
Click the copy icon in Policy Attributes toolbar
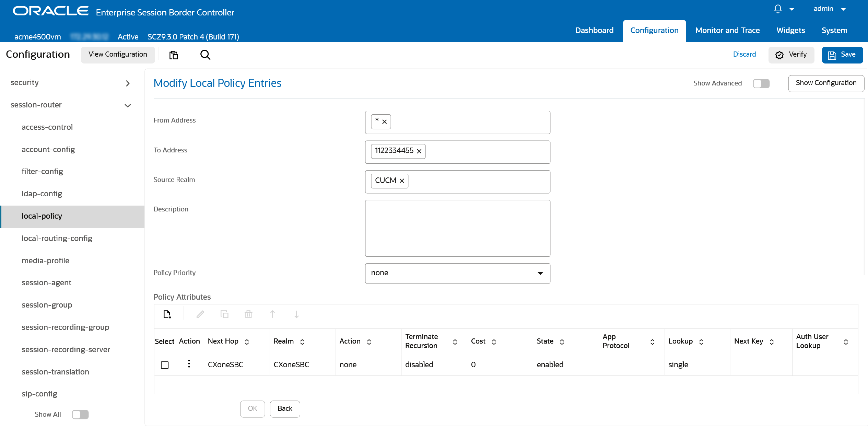224,314
